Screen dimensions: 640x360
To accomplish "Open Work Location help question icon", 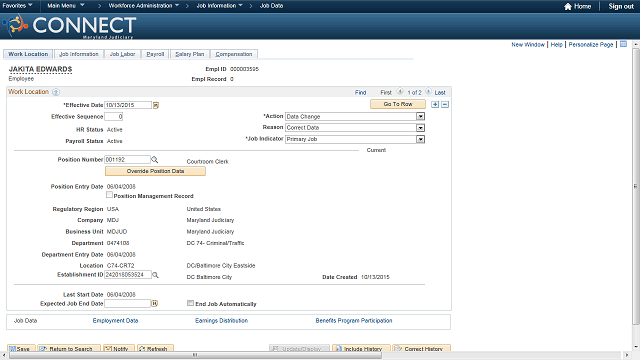I will tap(56, 92).
